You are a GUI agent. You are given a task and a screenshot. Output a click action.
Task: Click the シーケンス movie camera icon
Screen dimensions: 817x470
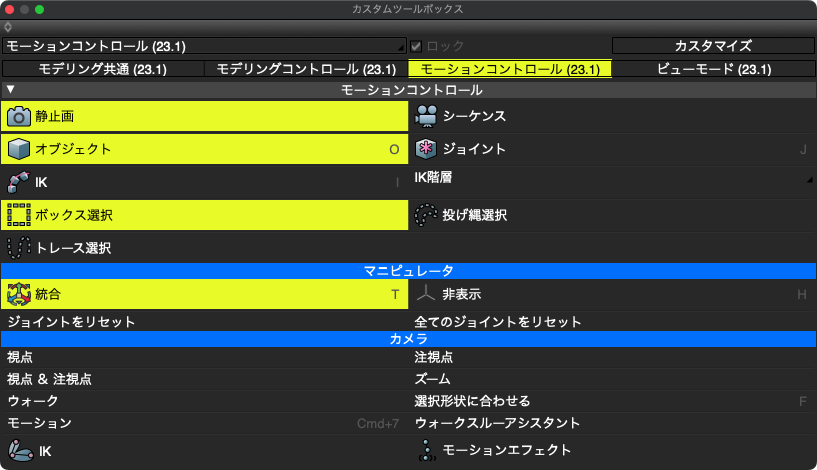click(426, 116)
